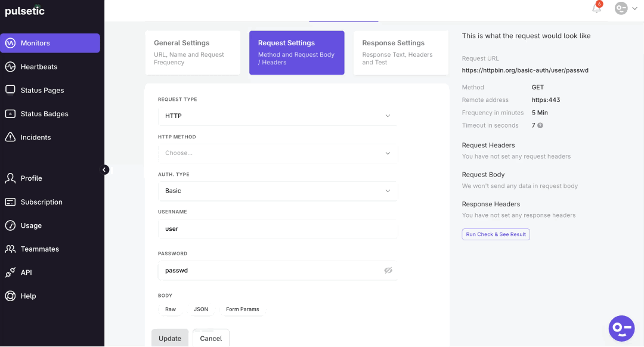Select Form Params body format
Screen dimensions: 644x347
click(243, 309)
